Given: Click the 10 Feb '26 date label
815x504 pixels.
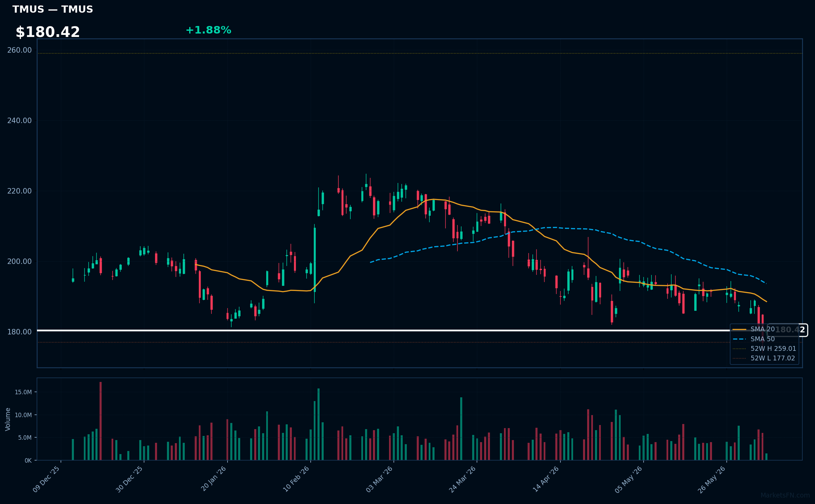Looking at the screenshot, I should coord(296,479).
